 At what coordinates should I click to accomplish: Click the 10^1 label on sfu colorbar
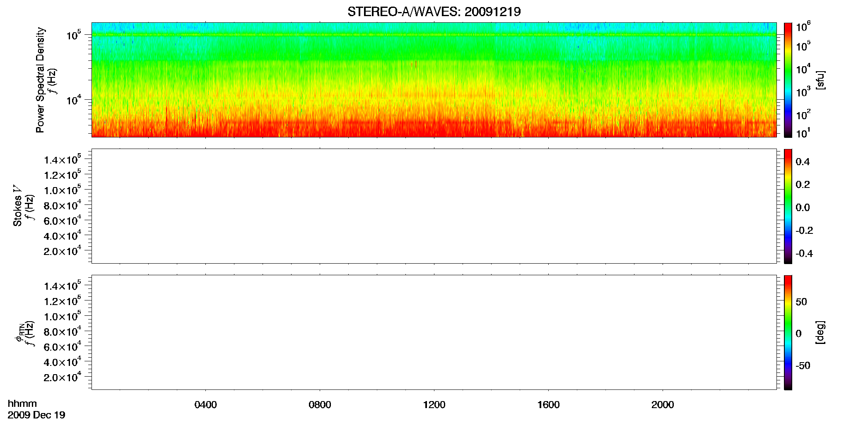click(x=803, y=133)
